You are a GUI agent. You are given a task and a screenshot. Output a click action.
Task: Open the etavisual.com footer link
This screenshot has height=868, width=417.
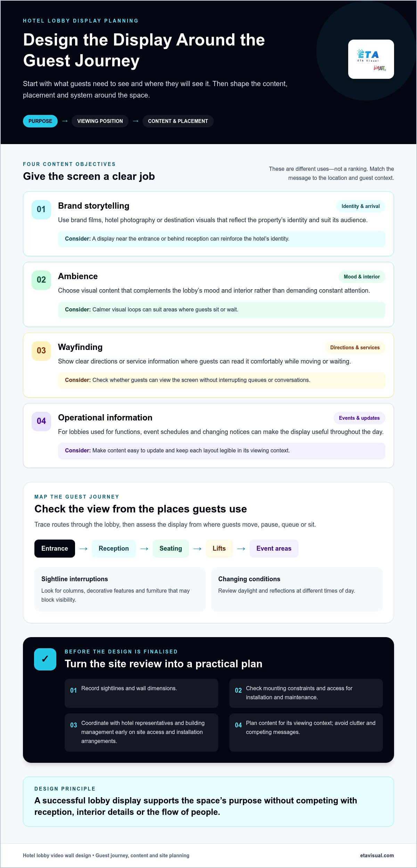[x=377, y=856]
